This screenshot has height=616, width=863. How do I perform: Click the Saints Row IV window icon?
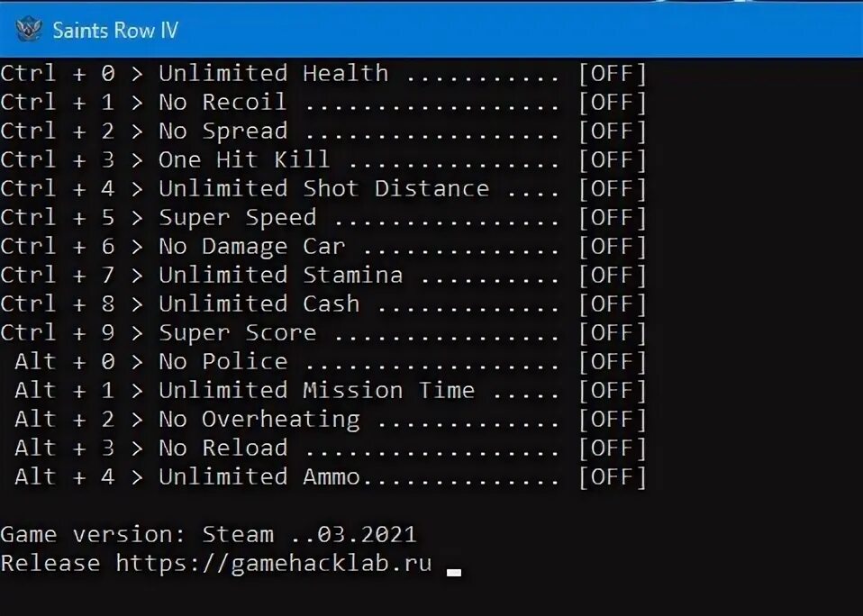point(29,29)
